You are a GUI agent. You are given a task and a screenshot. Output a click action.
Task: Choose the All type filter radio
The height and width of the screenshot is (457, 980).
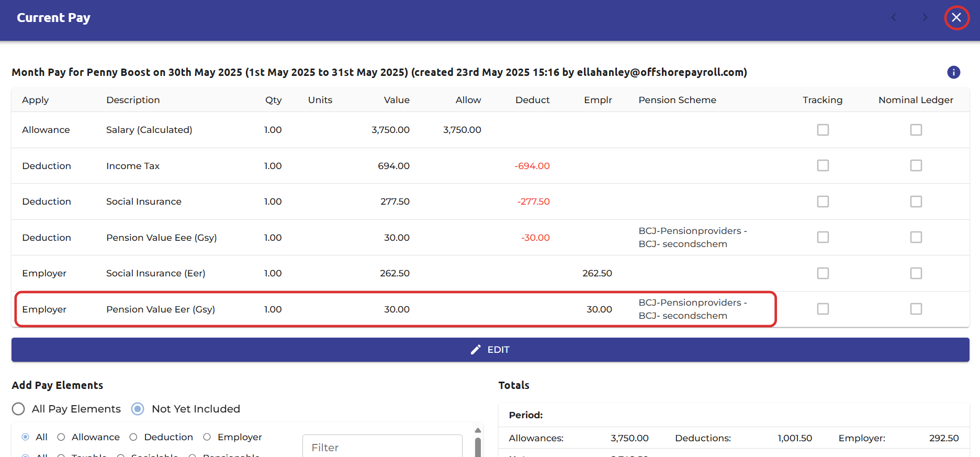tap(25, 437)
